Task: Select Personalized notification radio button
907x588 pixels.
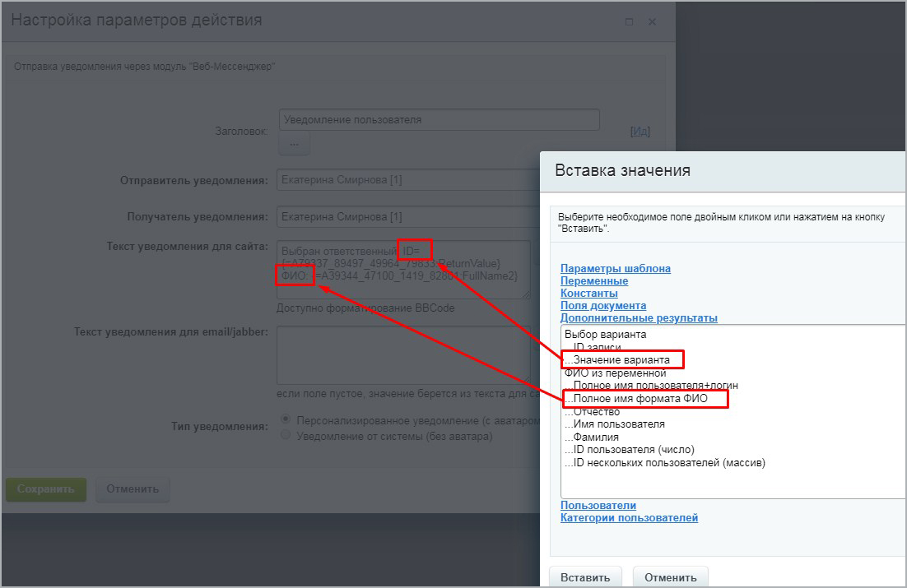Action: 286,419
